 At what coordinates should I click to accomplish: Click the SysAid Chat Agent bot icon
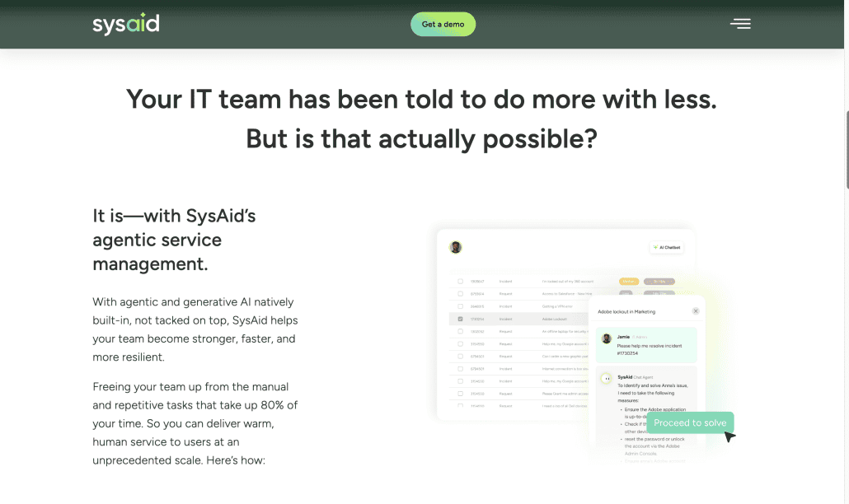pos(607,378)
